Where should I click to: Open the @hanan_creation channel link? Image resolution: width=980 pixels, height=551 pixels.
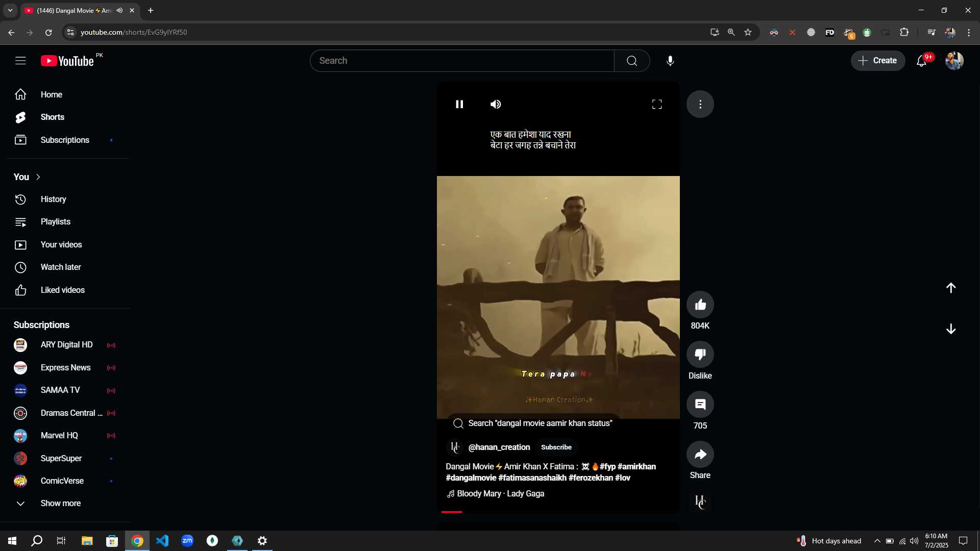(499, 447)
